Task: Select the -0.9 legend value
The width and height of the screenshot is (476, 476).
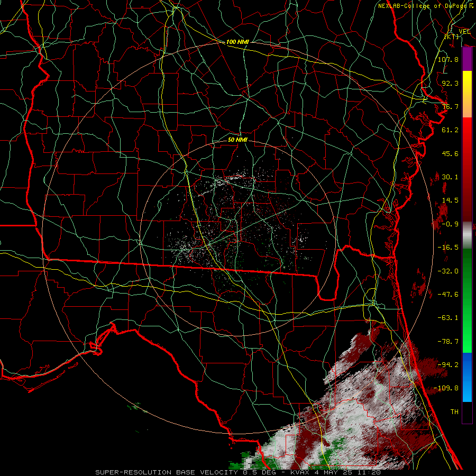Action: tap(450, 224)
